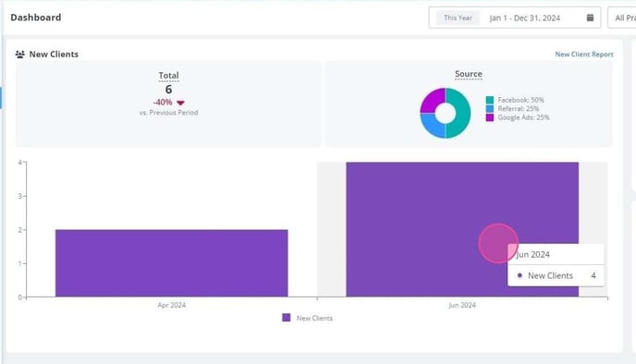Click the Referral blue legend swatch
This screenshot has height=364, width=636.
click(490, 109)
